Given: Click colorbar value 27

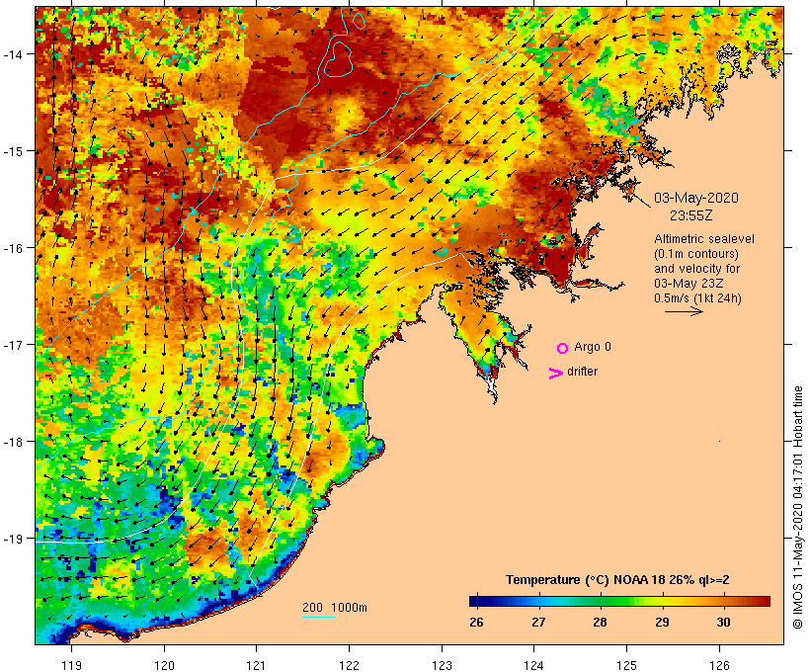Looking at the screenshot, I should 538,622.
